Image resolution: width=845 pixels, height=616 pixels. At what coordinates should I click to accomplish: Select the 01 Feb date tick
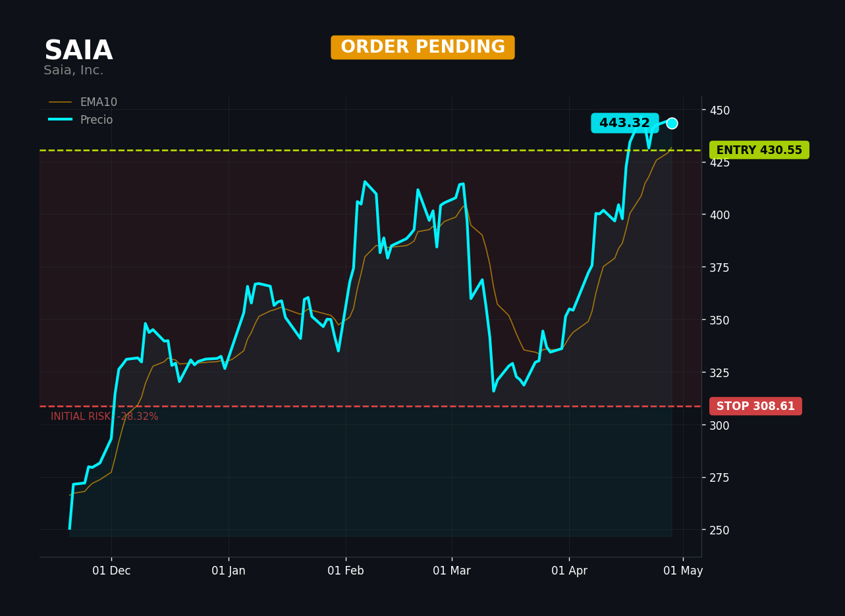(346, 571)
